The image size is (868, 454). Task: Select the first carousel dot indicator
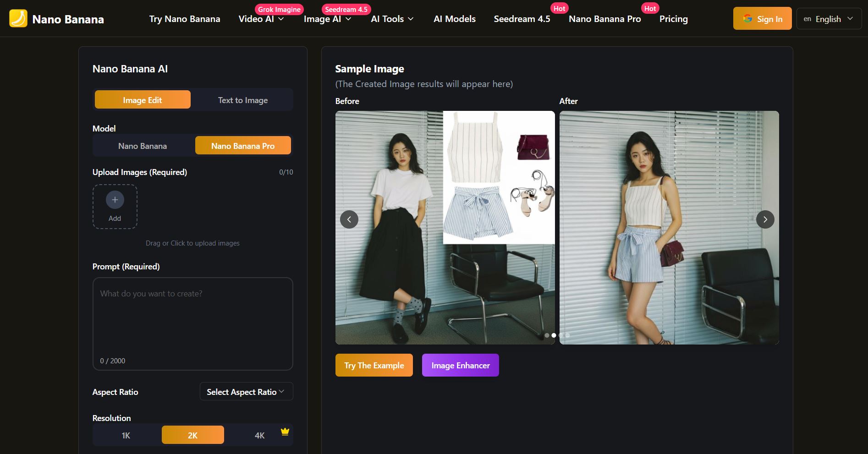pos(547,335)
